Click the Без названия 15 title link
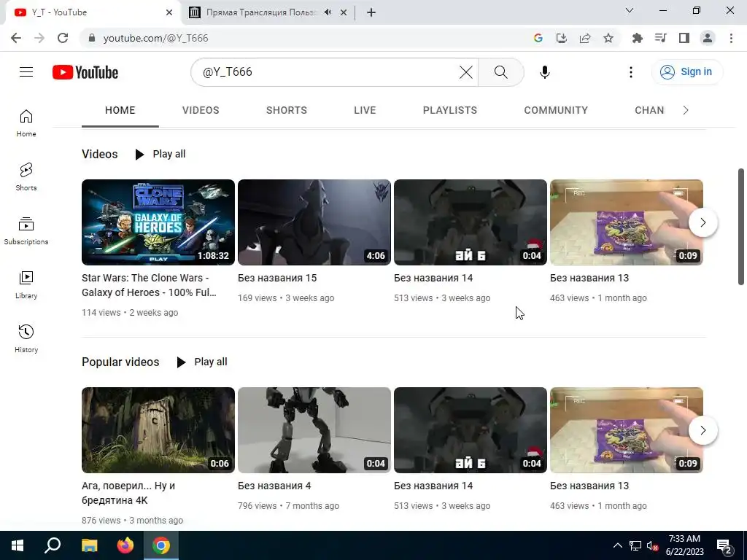Screen dimensions: 747x560 (x=277, y=278)
